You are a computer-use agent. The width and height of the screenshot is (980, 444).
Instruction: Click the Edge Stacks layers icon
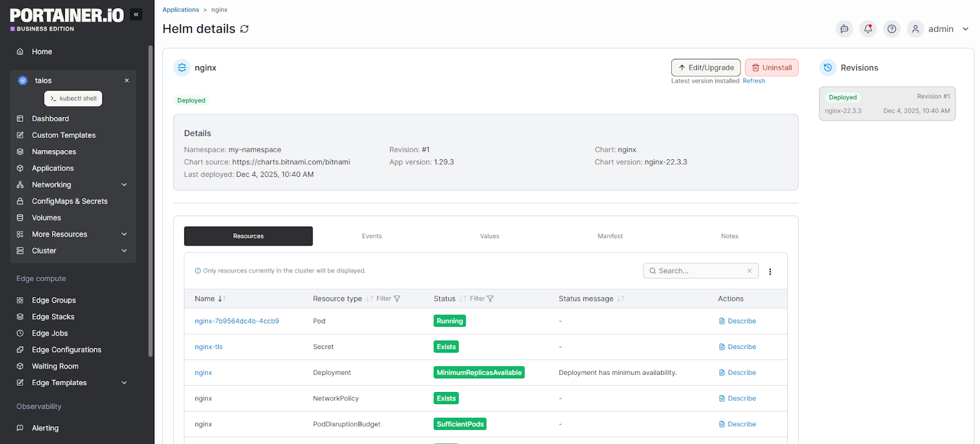coord(20,317)
